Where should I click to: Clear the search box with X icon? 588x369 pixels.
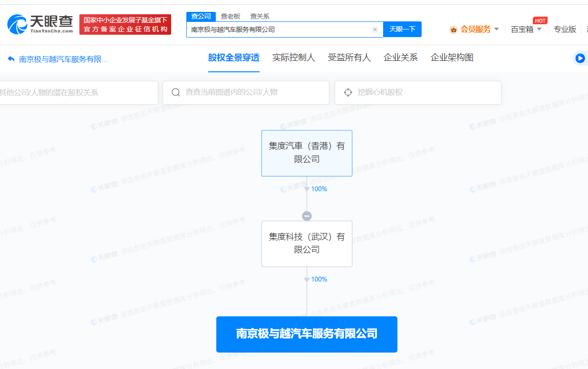(x=375, y=29)
